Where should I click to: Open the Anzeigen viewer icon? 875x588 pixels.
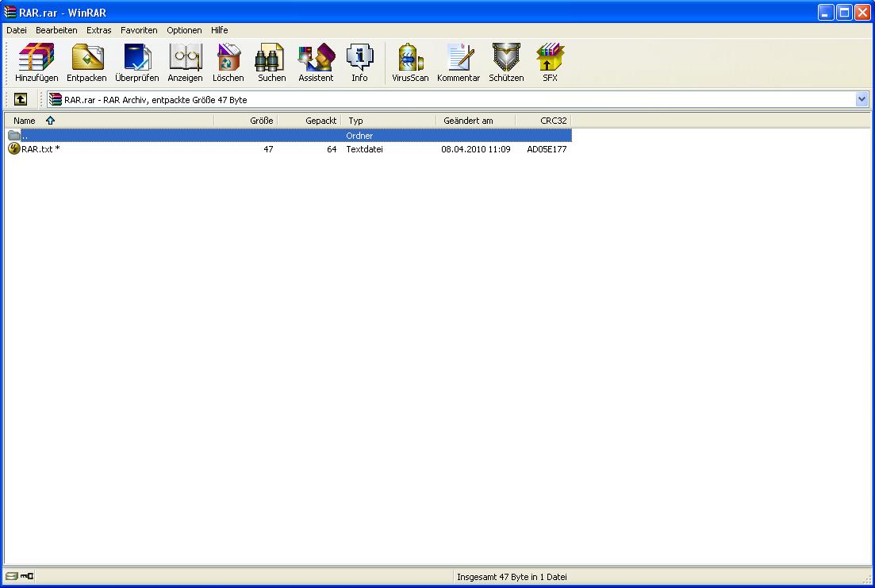tap(185, 63)
